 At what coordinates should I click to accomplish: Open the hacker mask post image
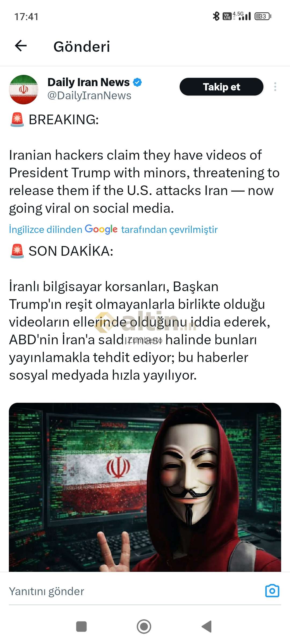[145, 487]
